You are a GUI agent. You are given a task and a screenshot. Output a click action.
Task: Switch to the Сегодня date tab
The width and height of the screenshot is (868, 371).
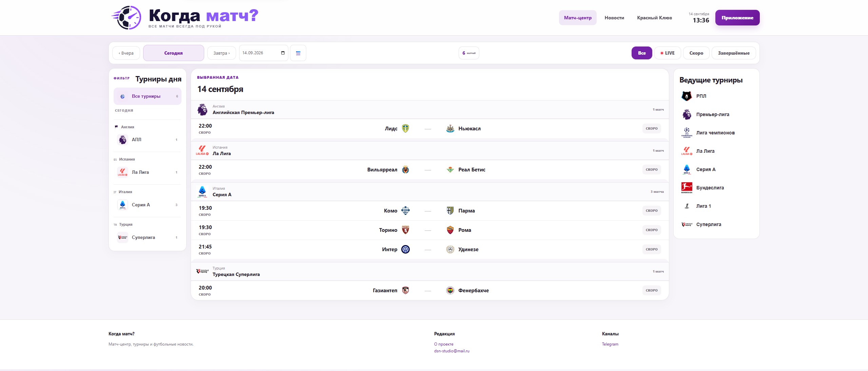coord(173,53)
